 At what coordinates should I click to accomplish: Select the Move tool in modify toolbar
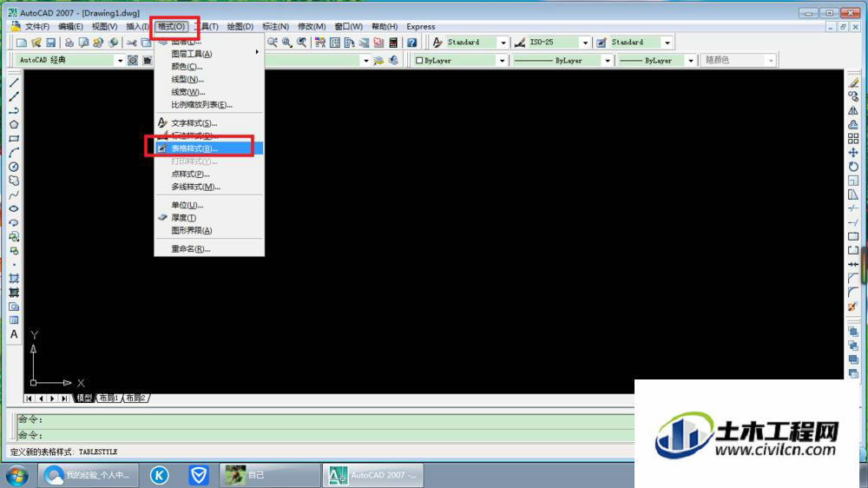tap(853, 152)
